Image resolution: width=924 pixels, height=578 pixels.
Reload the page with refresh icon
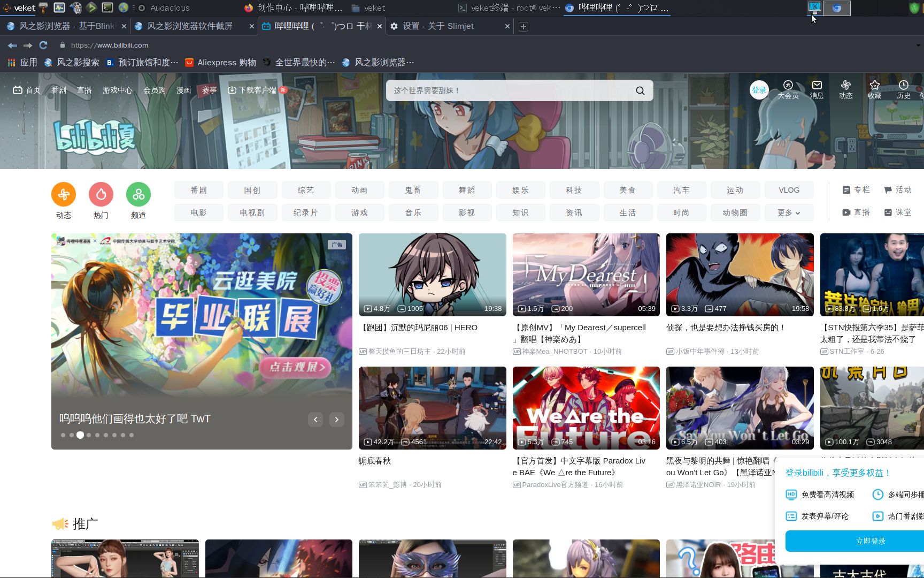(43, 45)
